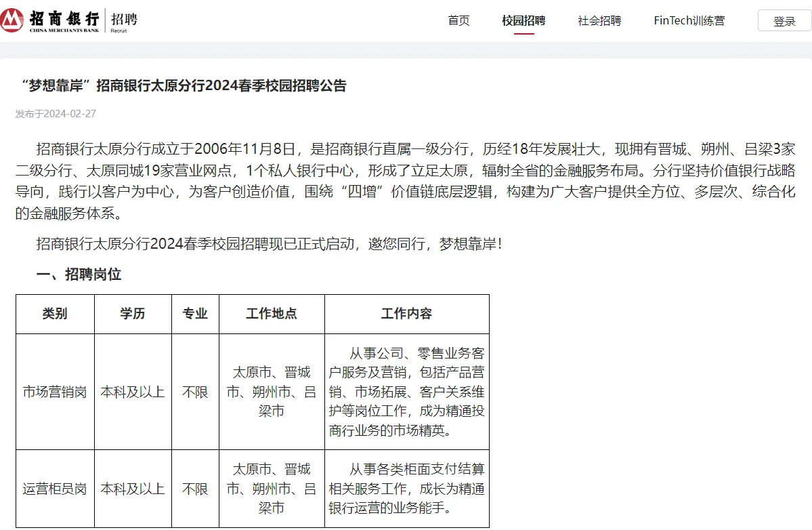Click the 专业 table header

pyautogui.click(x=195, y=314)
